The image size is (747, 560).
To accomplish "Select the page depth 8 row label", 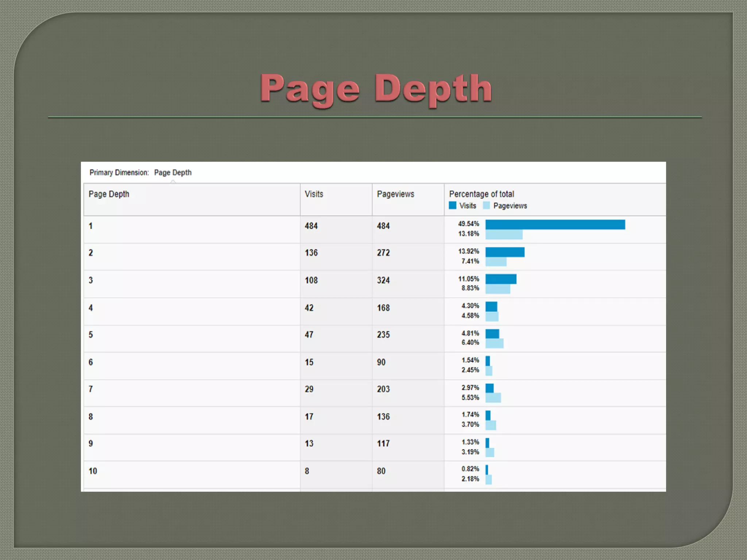I will [91, 416].
